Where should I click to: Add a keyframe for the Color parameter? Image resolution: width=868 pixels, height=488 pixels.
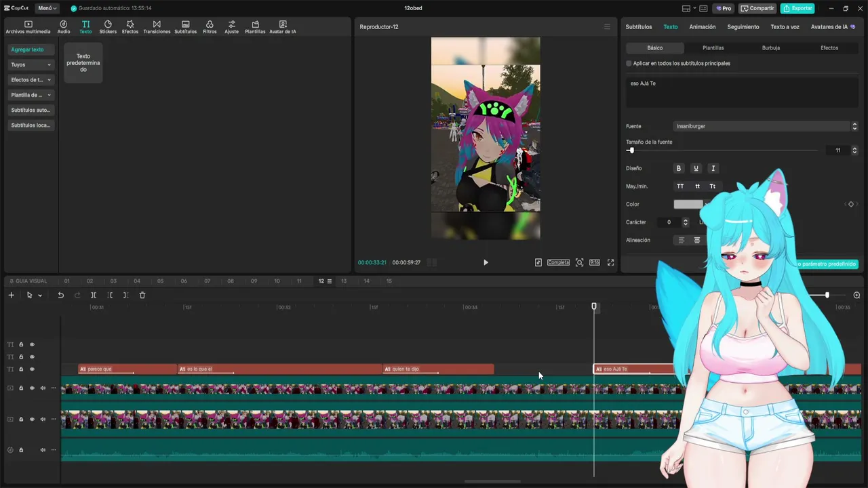tap(851, 204)
